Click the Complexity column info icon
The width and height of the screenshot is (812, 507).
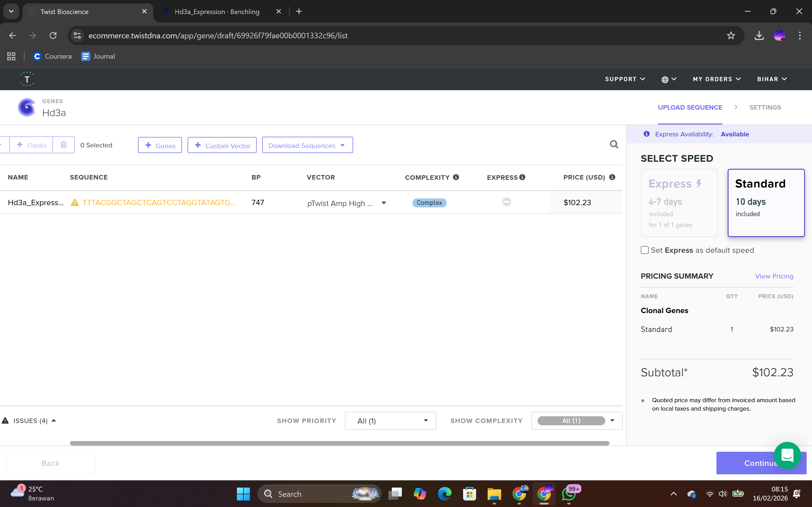pyautogui.click(x=456, y=177)
